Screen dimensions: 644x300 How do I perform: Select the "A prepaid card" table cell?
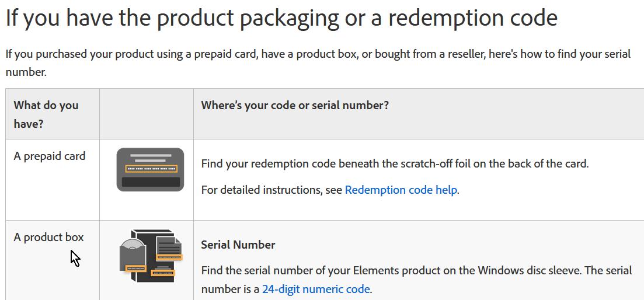(50, 156)
